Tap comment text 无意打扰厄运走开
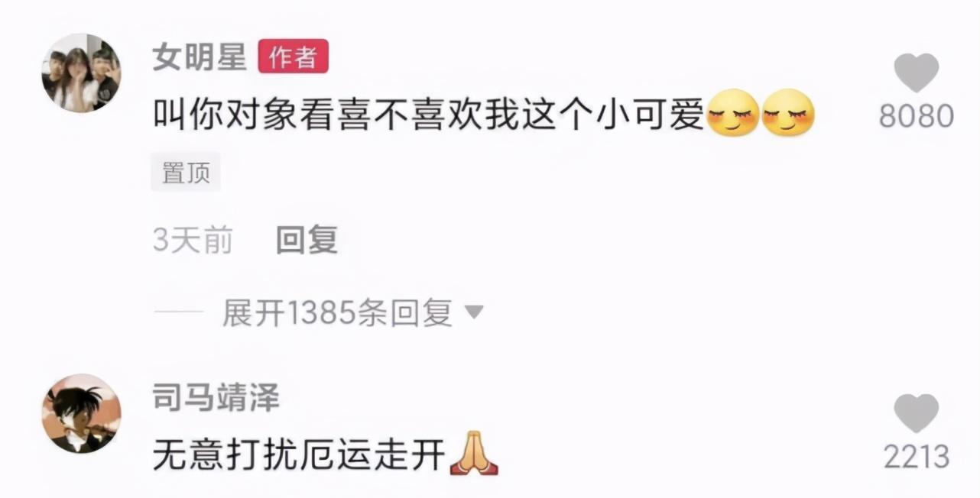The width and height of the screenshot is (980, 498). pyautogui.click(x=300, y=455)
